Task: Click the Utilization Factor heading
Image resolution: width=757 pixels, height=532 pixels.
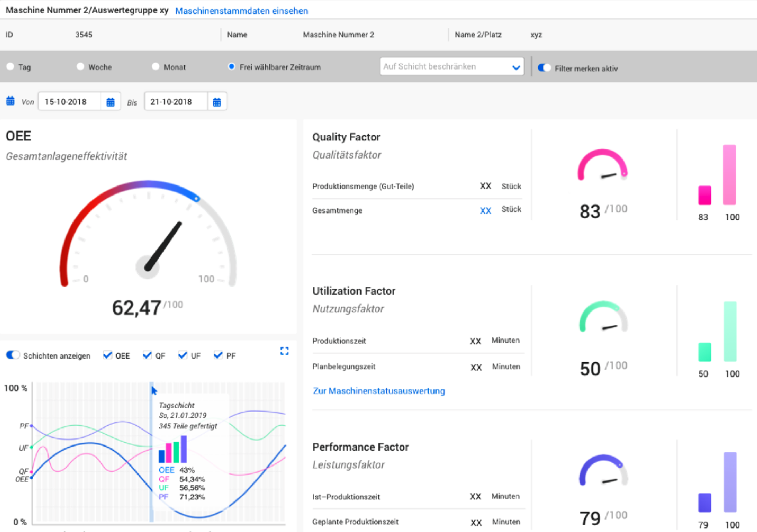Action: (354, 291)
